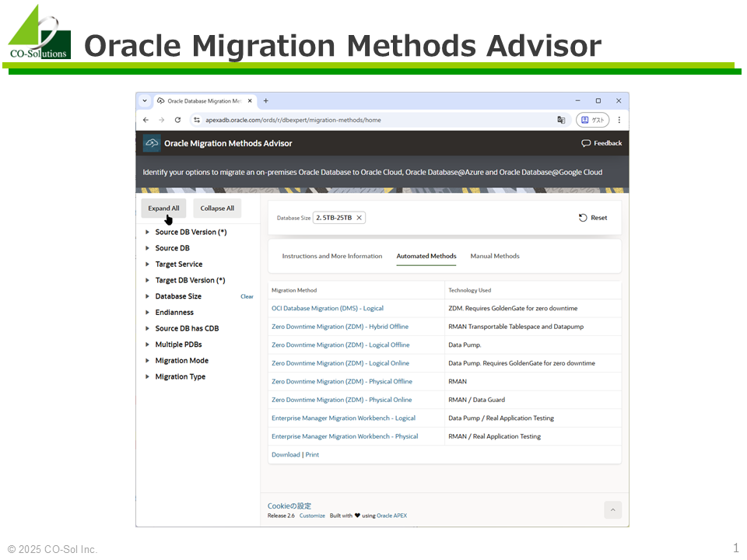Open Enterprise Manager Migration Workbench - Logical

[x=343, y=418]
